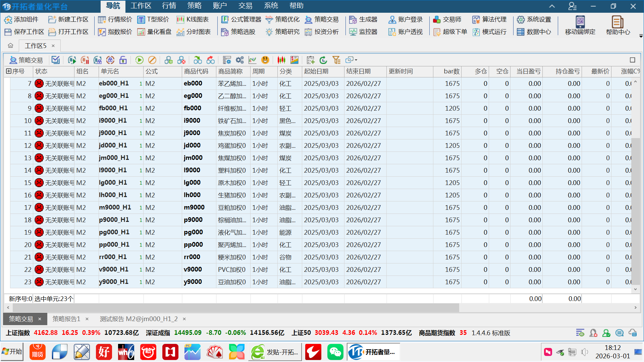The image size is (644, 362).
Task: Click the green play start-strategy icon
Action: 139,60
